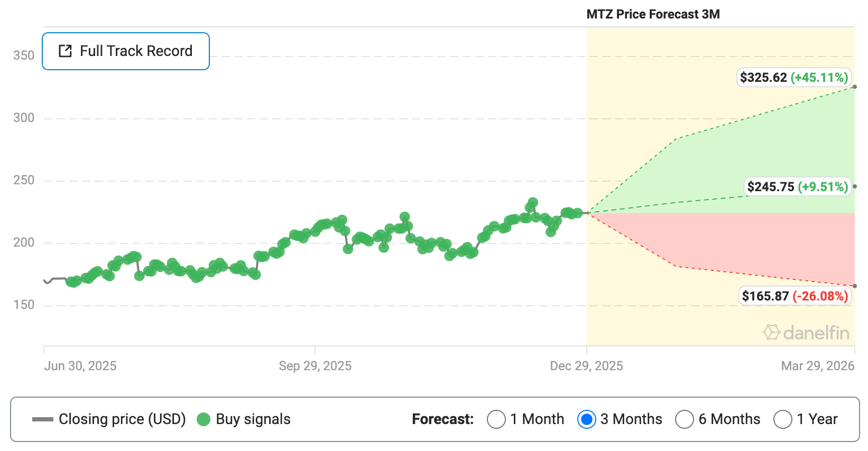Click the MTZ Price Forecast 3M title
This screenshot has height=451, width=868.
[x=652, y=14]
